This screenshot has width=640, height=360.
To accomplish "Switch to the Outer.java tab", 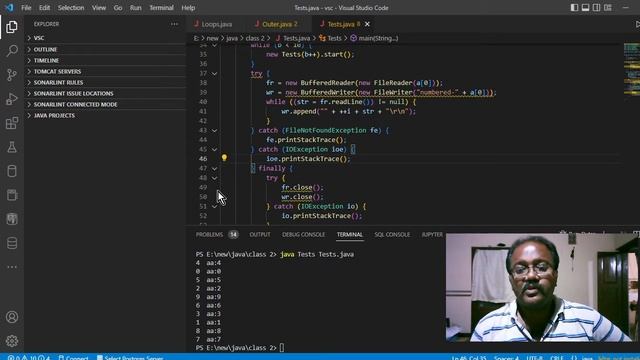I will pos(280,24).
